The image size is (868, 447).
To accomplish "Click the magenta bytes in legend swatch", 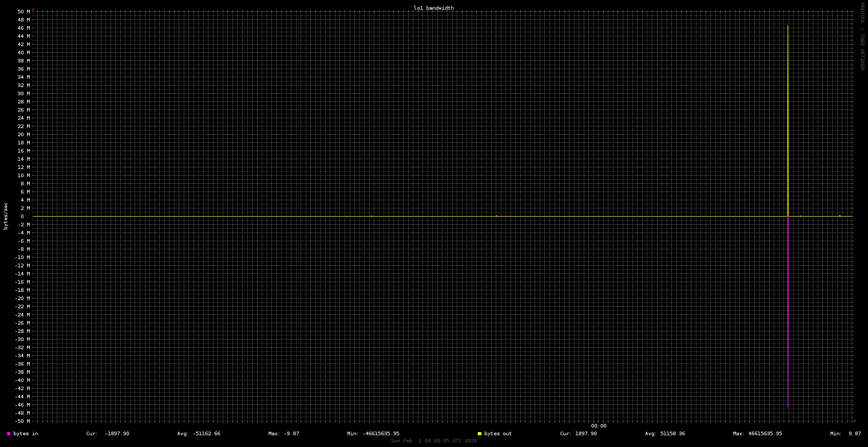I will point(9,434).
